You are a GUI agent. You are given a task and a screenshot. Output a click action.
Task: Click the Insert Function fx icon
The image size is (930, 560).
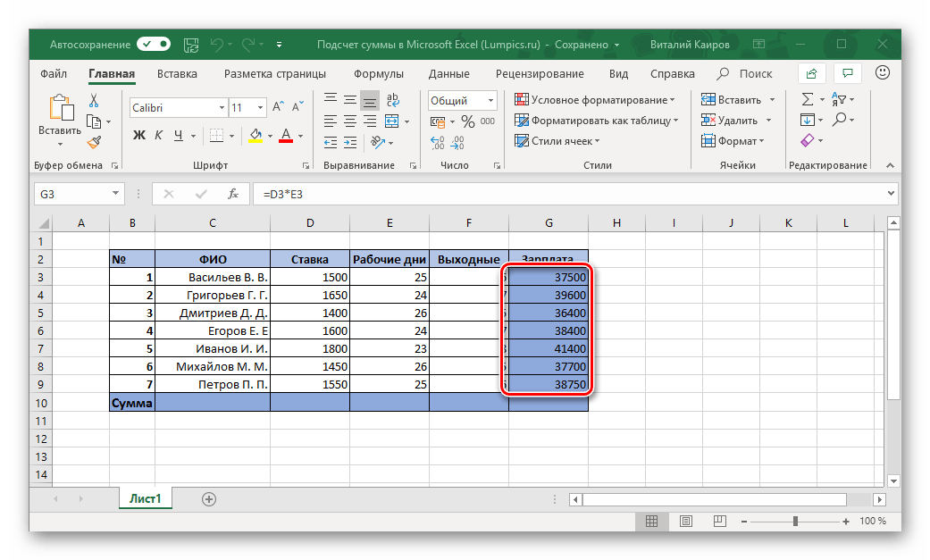232,193
